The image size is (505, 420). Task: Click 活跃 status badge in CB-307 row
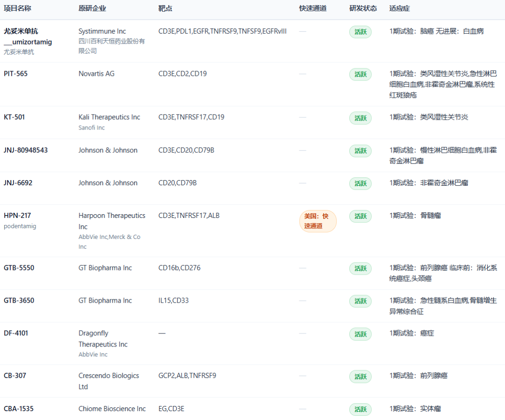361,377
